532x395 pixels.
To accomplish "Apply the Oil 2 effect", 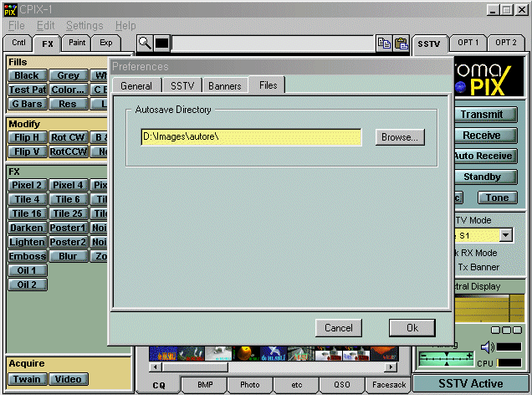I will tap(27, 285).
